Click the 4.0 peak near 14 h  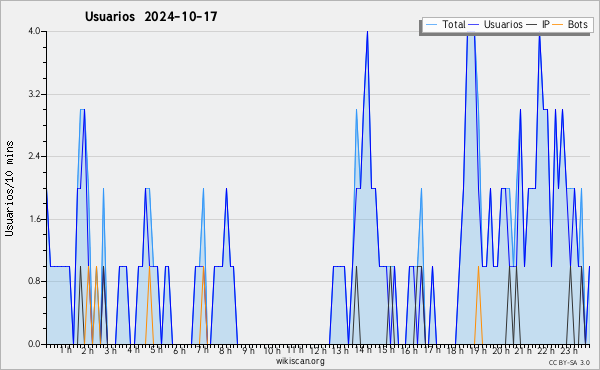(x=367, y=32)
